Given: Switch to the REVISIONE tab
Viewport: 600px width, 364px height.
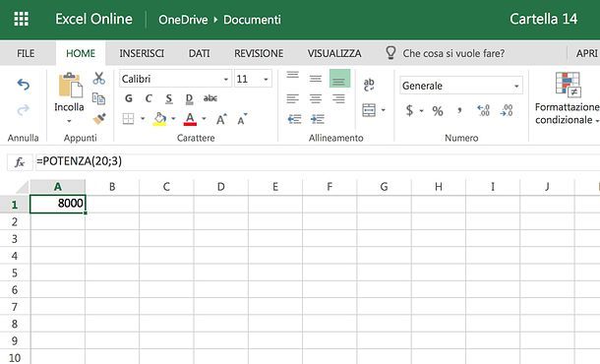Looking at the screenshot, I should [x=259, y=53].
